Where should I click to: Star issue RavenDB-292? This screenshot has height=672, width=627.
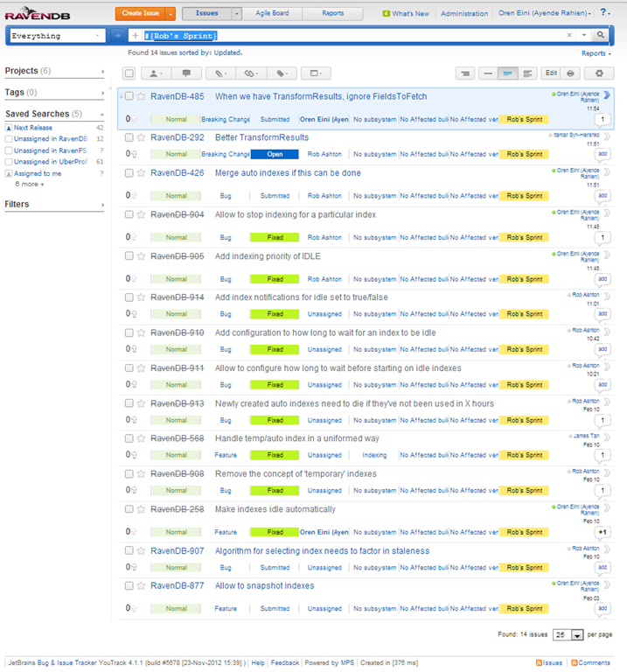click(141, 137)
